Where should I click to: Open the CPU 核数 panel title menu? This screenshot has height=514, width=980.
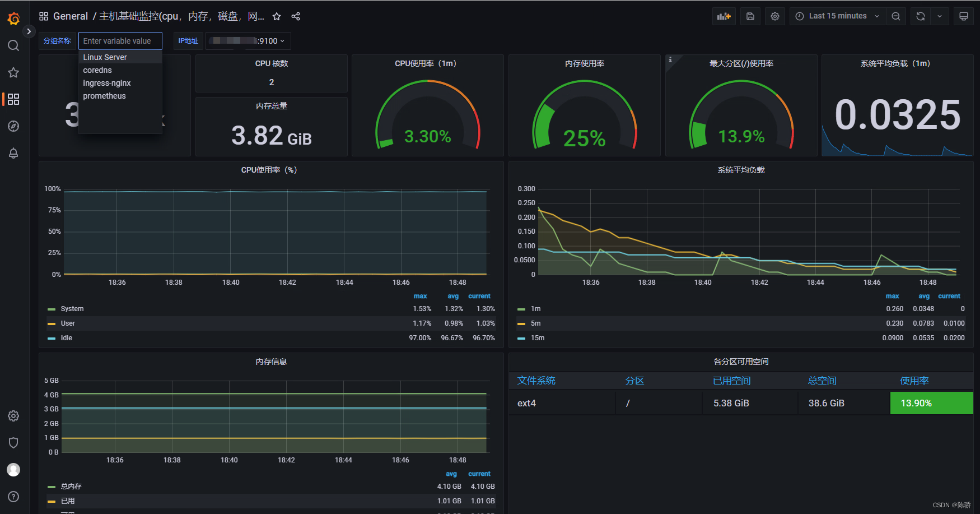tap(272, 63)
